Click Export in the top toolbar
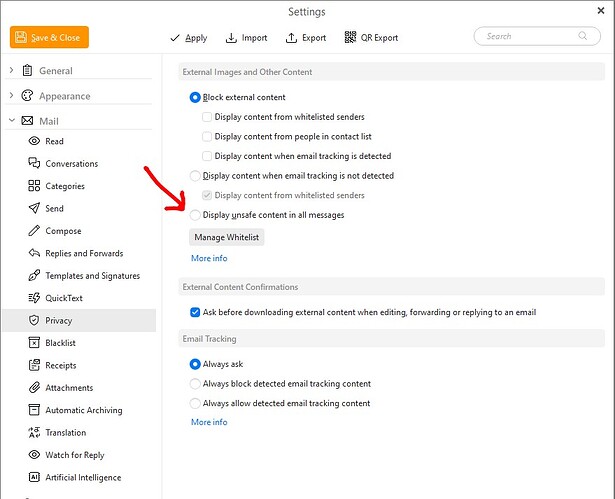Image resolution: width=615 pixels, height=499 pixels. pyautogui.click(x=305, y=38)
